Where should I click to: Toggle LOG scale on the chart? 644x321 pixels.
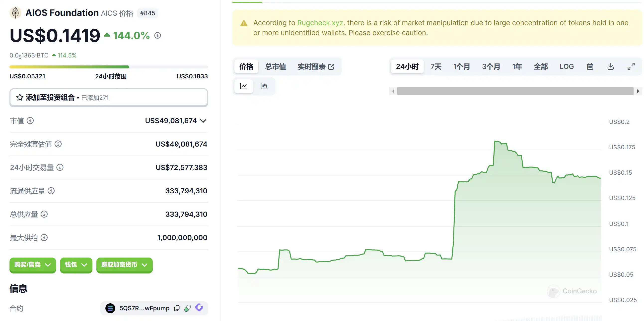pyautogui.click(x=567, y=67)
